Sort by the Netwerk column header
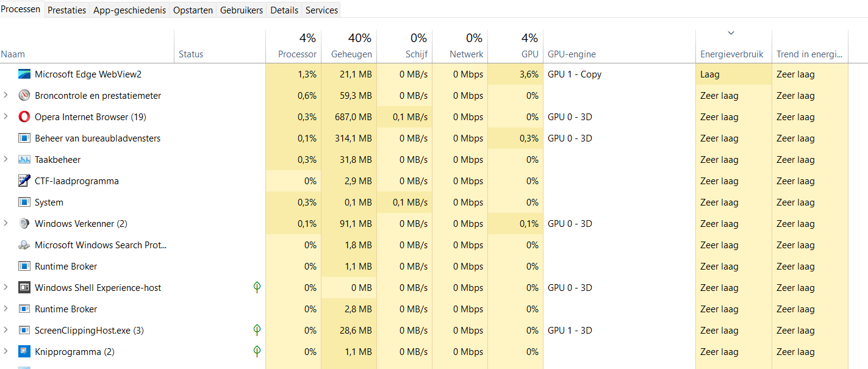 tap(460, 46)
